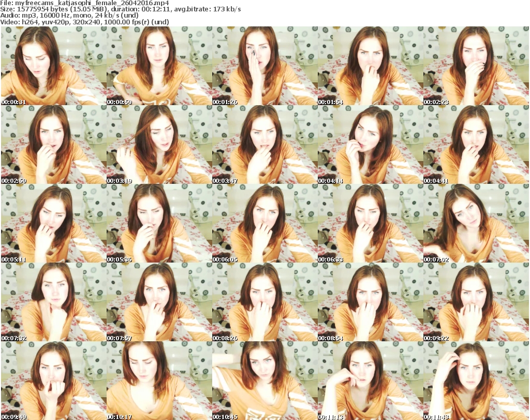Select the thumbnail stamped 00:11:13
530x420 pixels.
pyautogui.click(x=370, y=381)
